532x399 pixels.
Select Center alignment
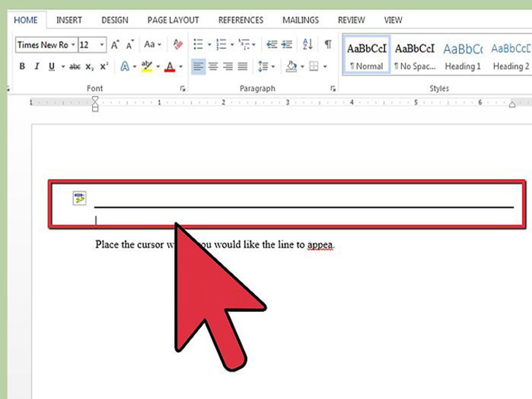(x=213, y=66)
